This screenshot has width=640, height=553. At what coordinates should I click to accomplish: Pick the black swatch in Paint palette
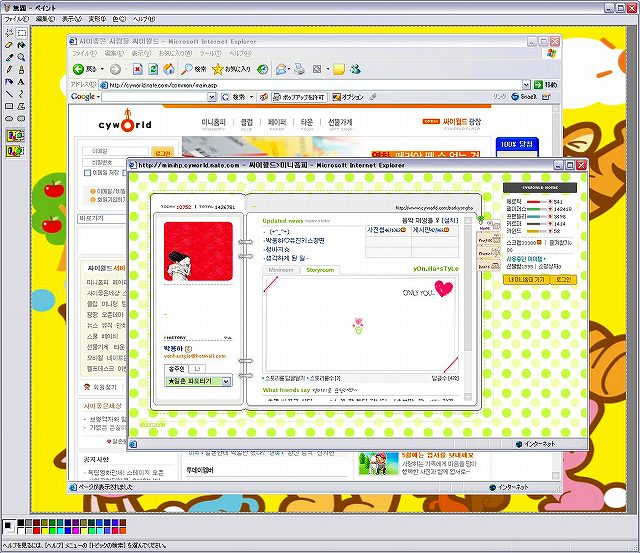click(x=20, y=523)
